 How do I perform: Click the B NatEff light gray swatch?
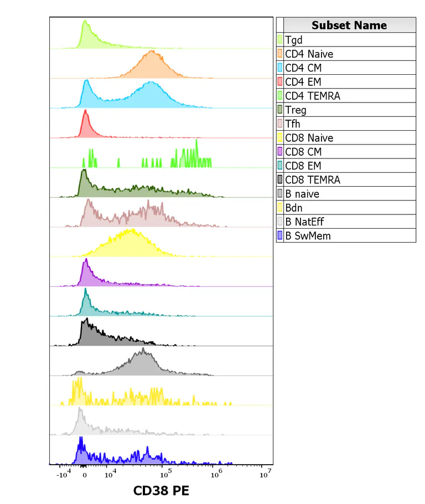coord(280,222)
